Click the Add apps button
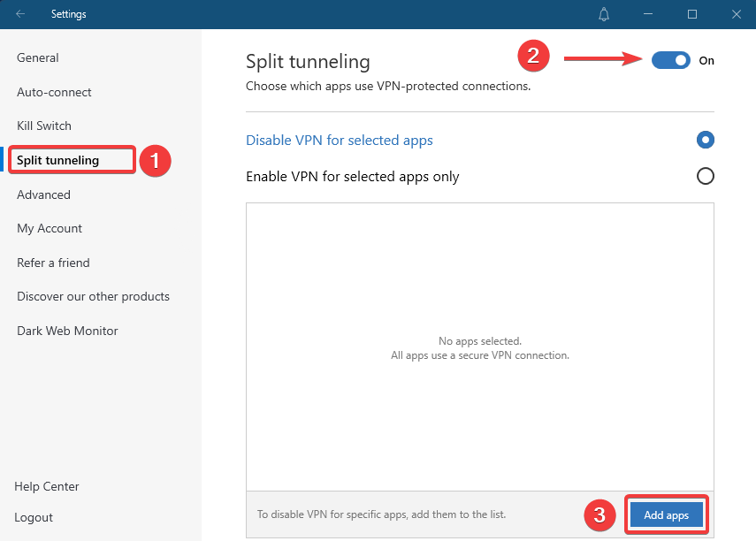The height and width of the screenshot is (541, 756). (x=666, y=514)
